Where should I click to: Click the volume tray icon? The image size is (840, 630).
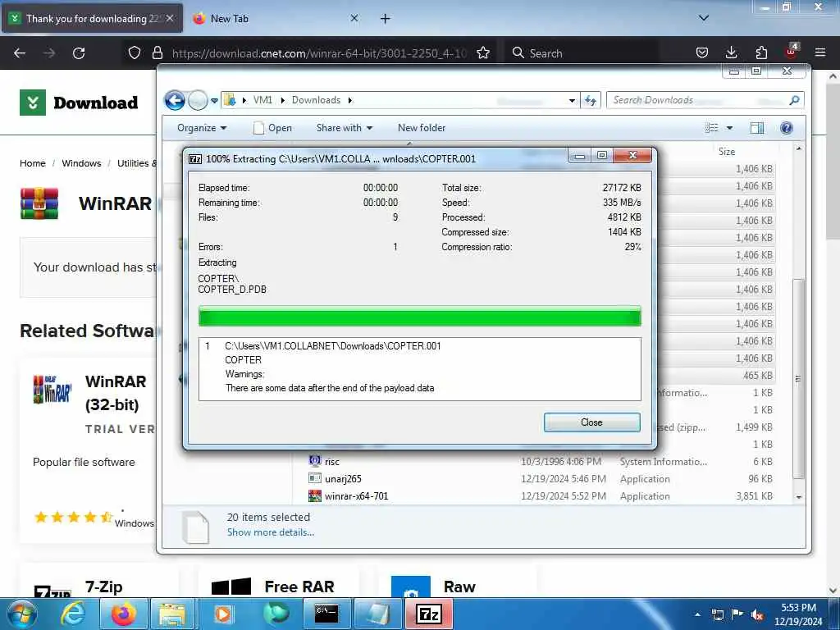click(757, 614)
